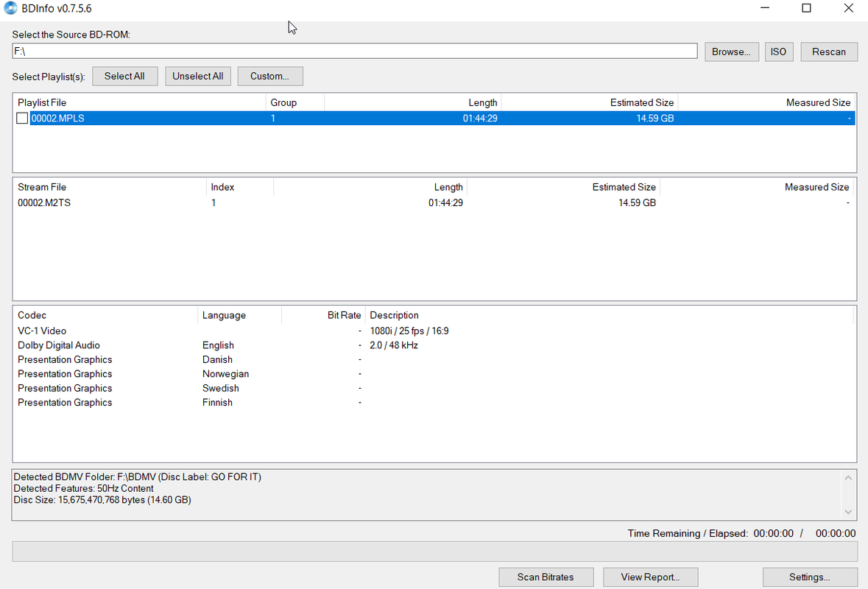Open the Settings... dialog
This screenshot has height=589, width=868.
click(x=809, y=576)
